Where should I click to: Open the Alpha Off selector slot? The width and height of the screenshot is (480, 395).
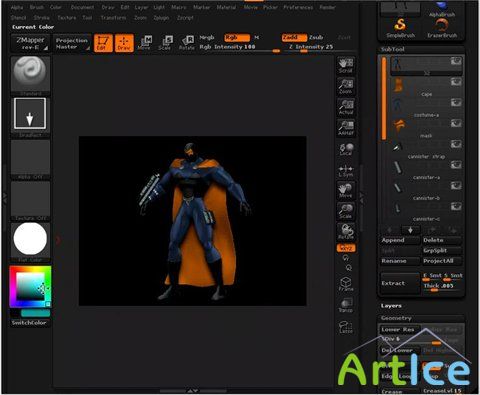tap(30, 159)
